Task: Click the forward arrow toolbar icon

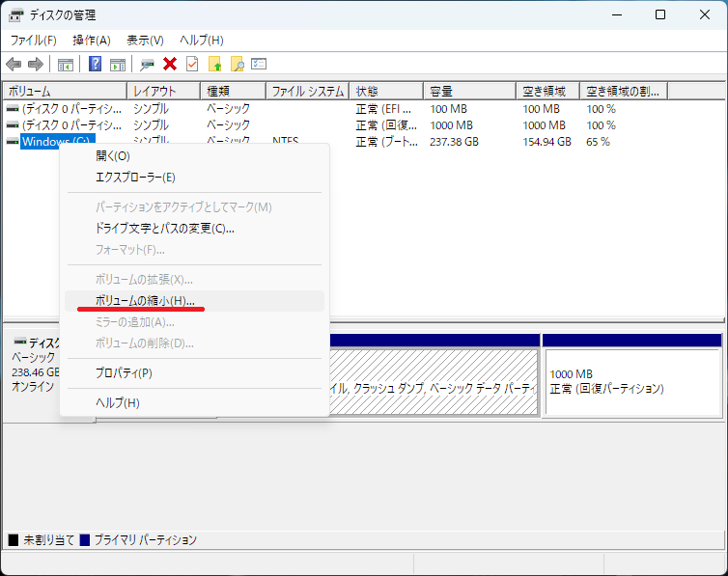Action: click(36, 65)
